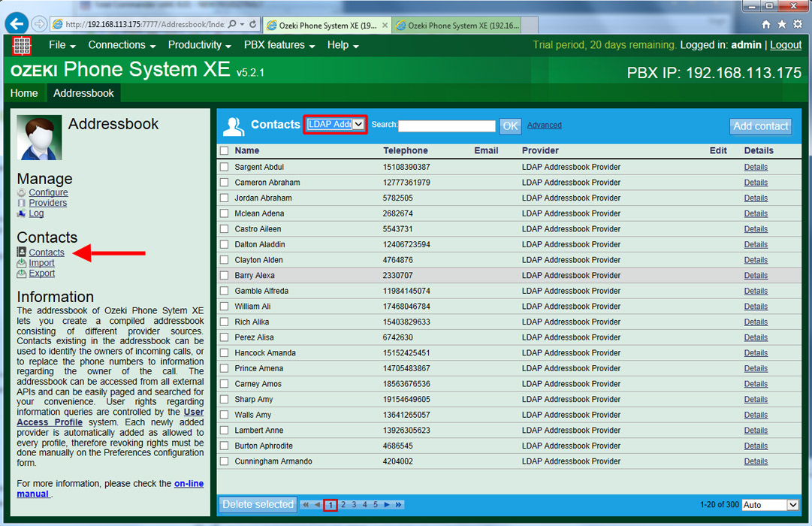The width and height of the screenshot is (812, 526).
Task: Expand the File menu
Action: pos(62,45)
